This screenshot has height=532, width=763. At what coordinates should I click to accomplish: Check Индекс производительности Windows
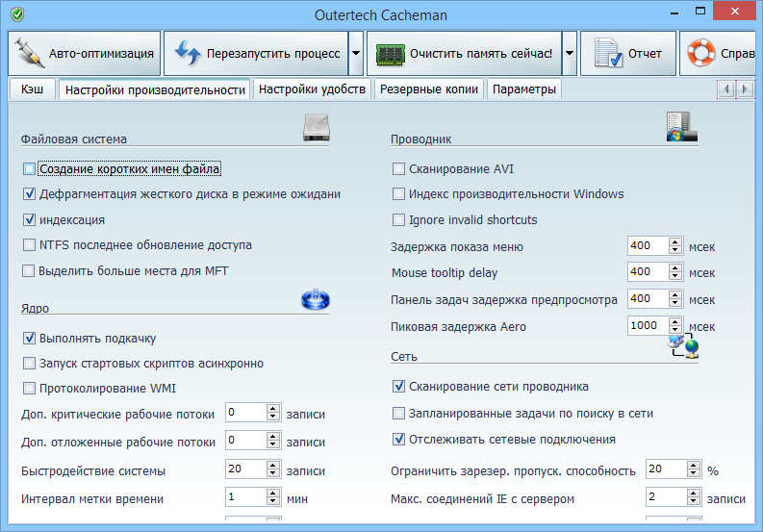[398, 193]
